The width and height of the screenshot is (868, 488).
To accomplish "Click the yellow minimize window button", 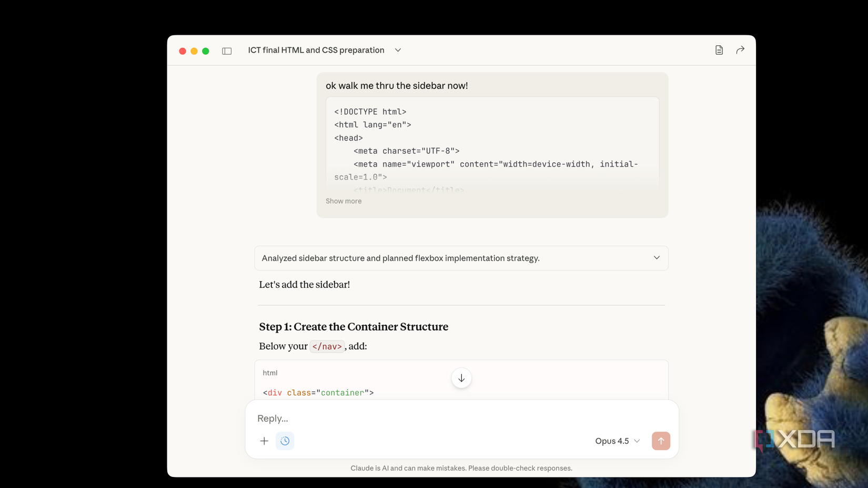I will pos(194,51).
